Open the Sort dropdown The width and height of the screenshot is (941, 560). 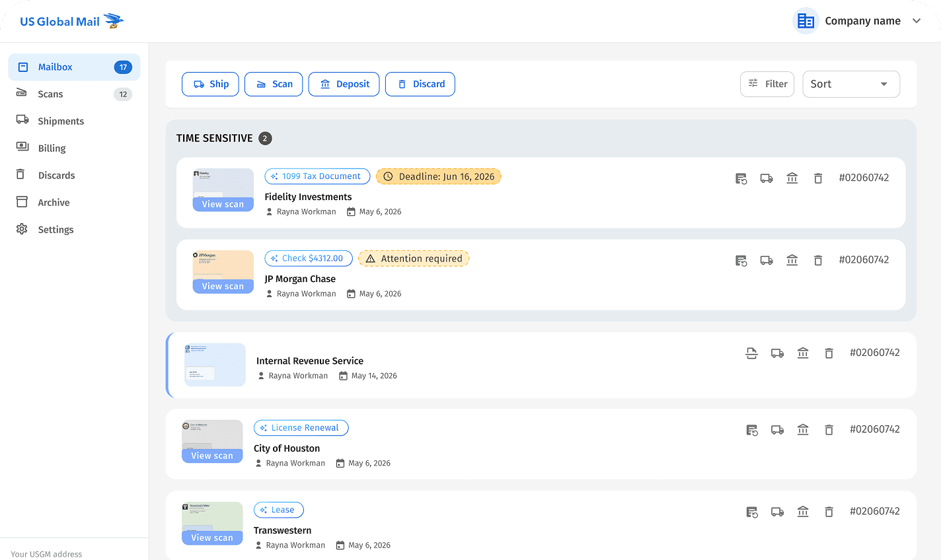point(851,84)
